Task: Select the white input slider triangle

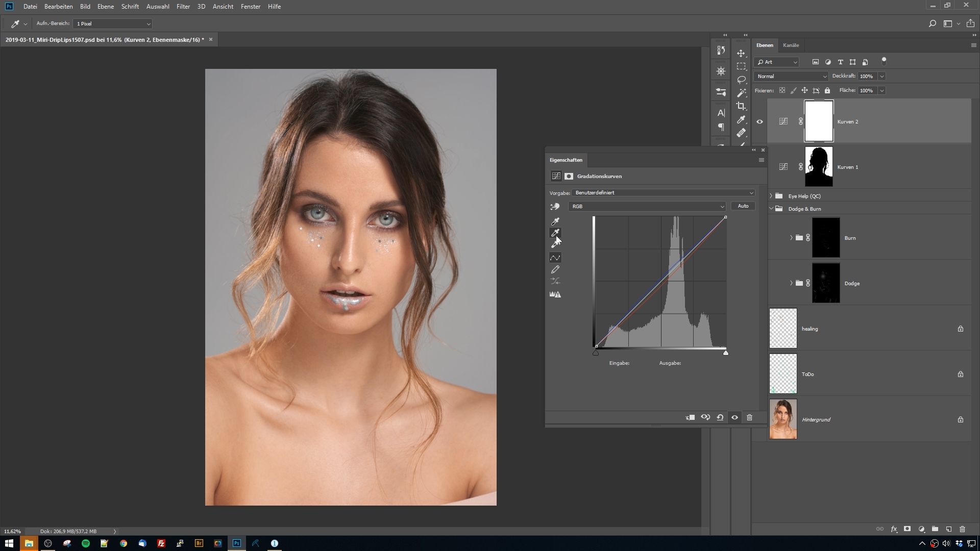Action: tap(726, 353)
